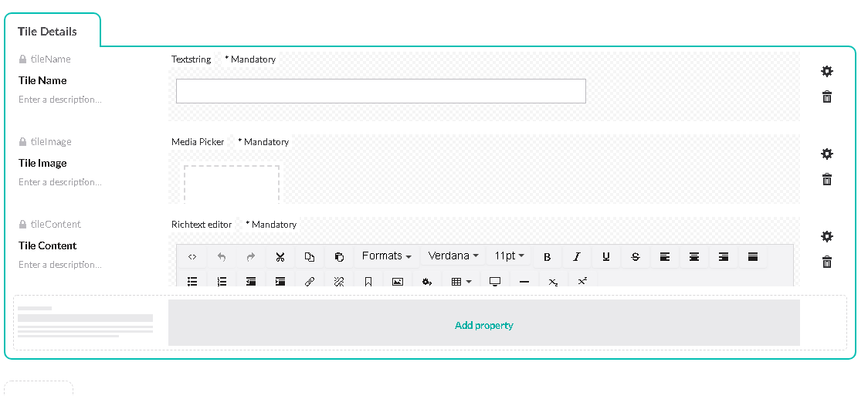This screenshot has width=868, height=396.
Task: Click Tile Content's 'Enter a description...' field
Action: [x=59, y=264]
